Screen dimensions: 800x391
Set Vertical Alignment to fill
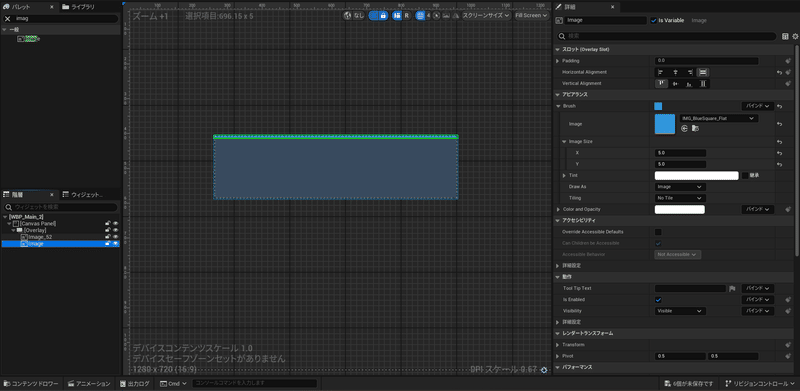click(703, 83)
